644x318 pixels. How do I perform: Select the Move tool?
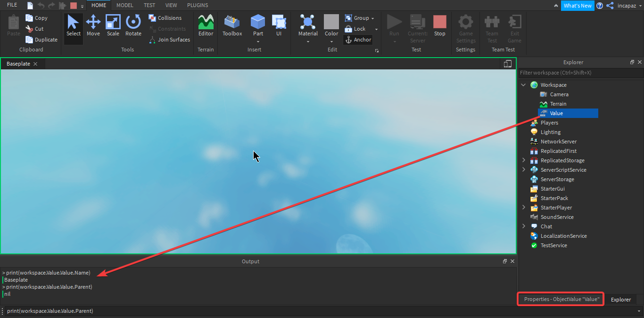pos(93,26)
